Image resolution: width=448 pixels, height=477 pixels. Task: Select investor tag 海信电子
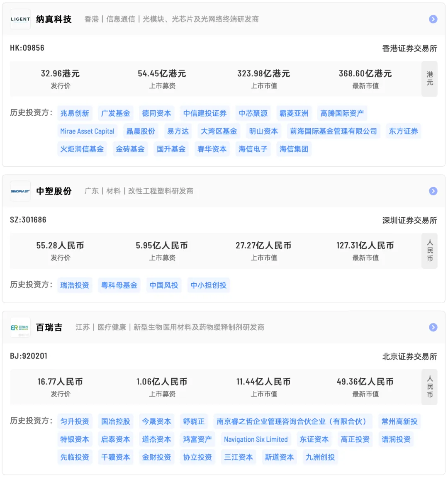(x=253, y=149)
